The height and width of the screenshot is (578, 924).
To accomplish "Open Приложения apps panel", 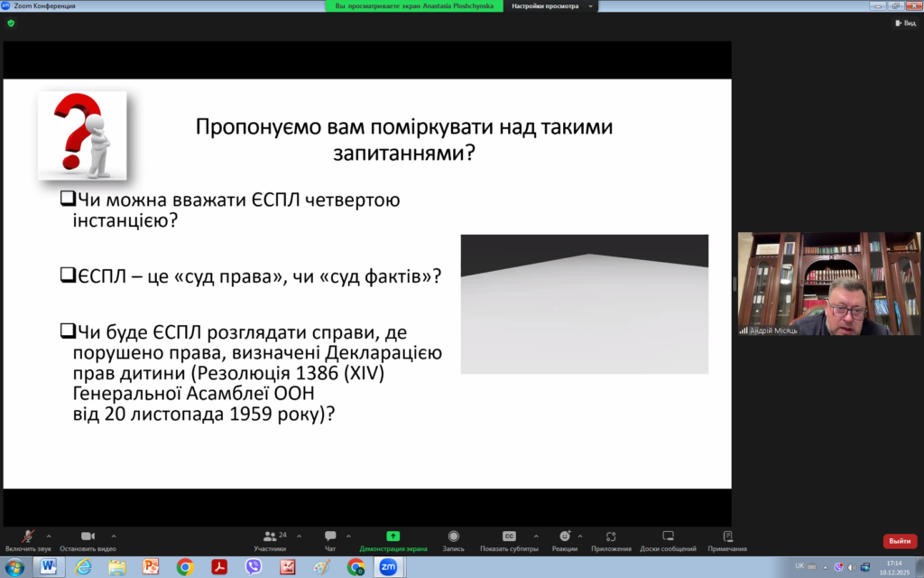I will pos(611,536).
